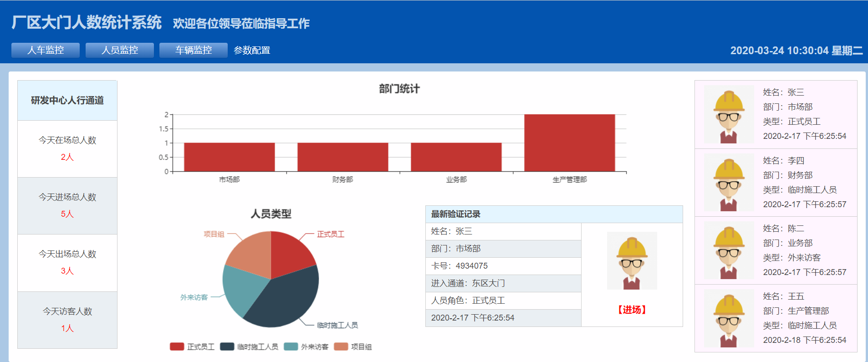Viewport: 868px width, 362px height.
Task: Toggle 正式员工 legend item in pie chart
Action: [192, 347]
